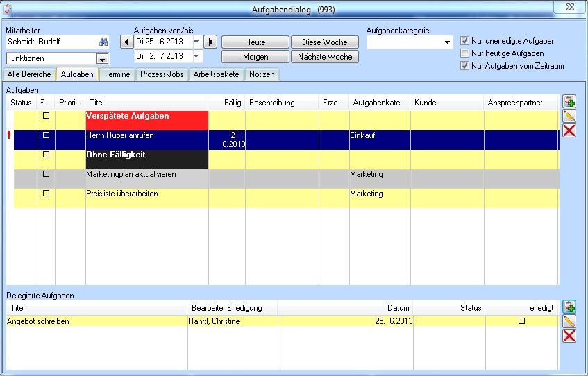Delete delegated task with red X icon
Screen dimensions: 588x376
(x=569, y=336)
